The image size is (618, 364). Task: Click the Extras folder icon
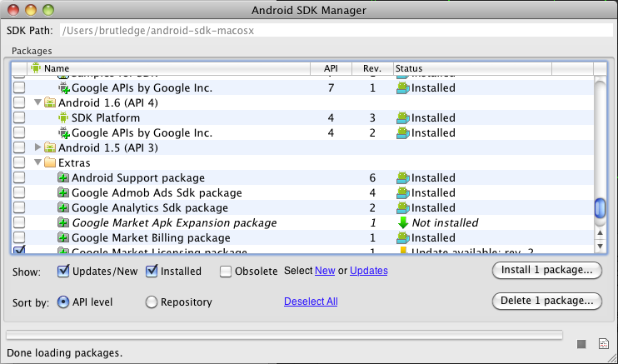(50, 162)
